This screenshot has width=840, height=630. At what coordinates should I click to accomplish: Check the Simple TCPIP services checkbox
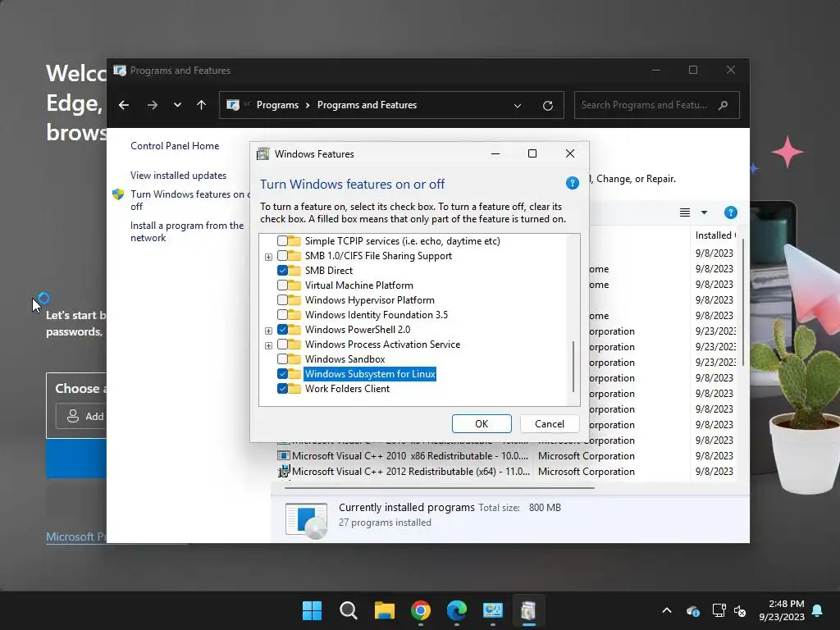coord(282,241)
